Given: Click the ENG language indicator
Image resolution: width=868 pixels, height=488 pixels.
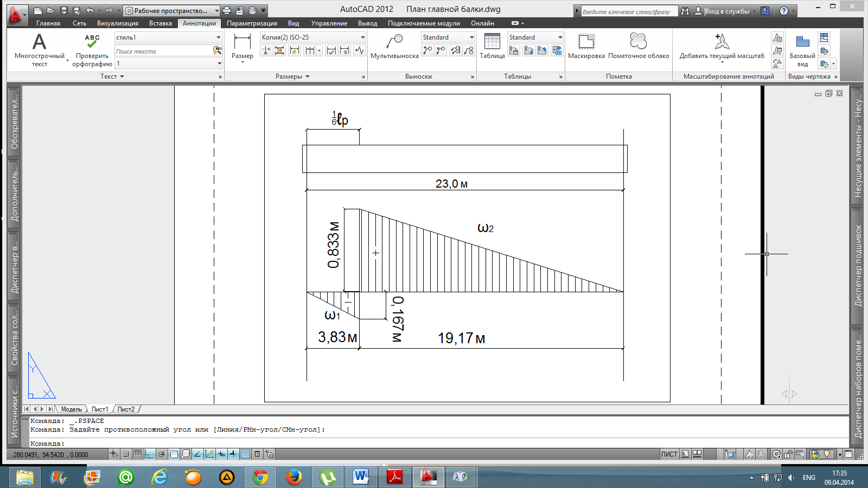Looking at the screenshot, I should (x=809, y=478).
